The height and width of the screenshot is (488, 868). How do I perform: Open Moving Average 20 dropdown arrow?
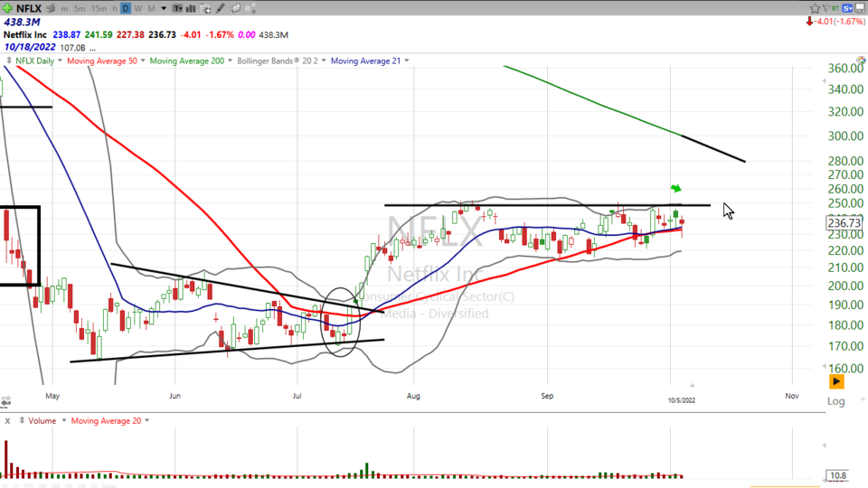click(146, 420)
